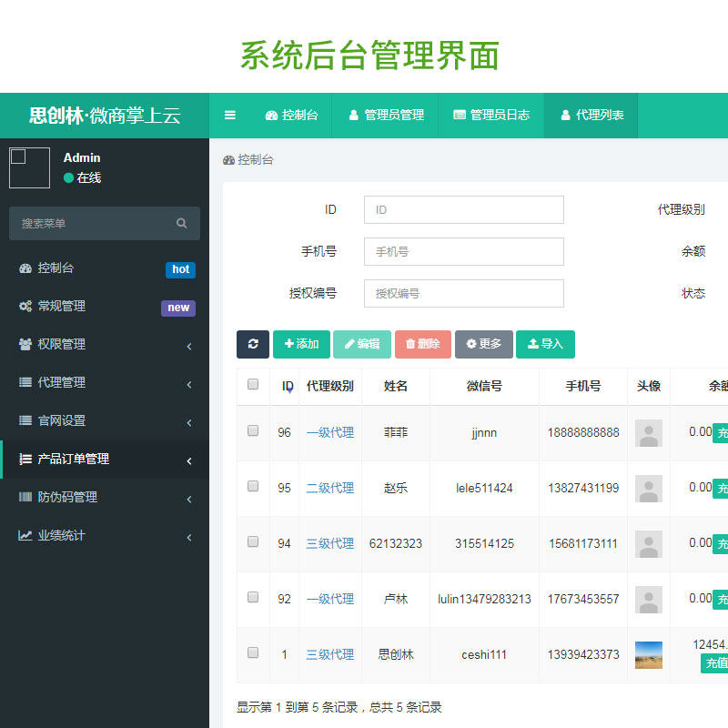728x728 pixels.
Task: Click the avatar placeholder in row 94
Action: [649, 543]
